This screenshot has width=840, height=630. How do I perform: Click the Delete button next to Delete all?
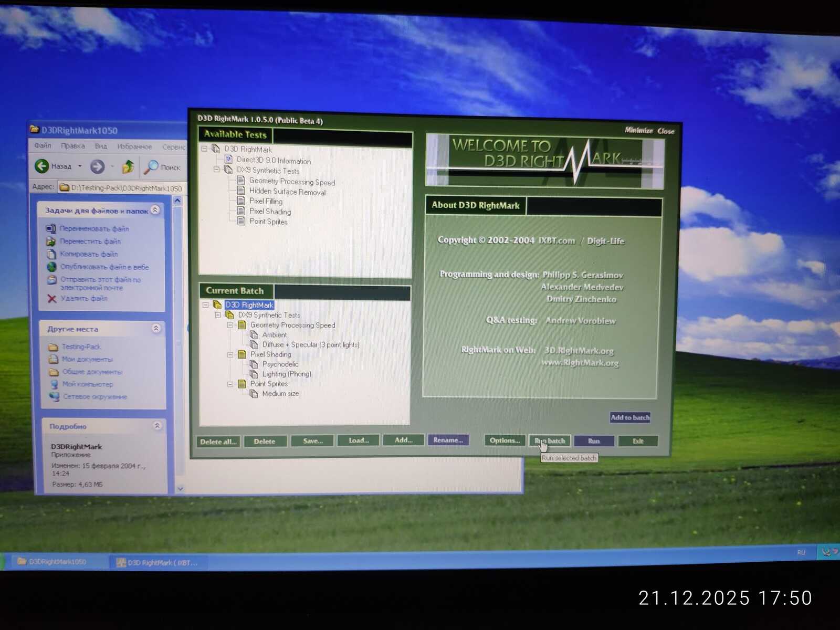pos(265,442)
